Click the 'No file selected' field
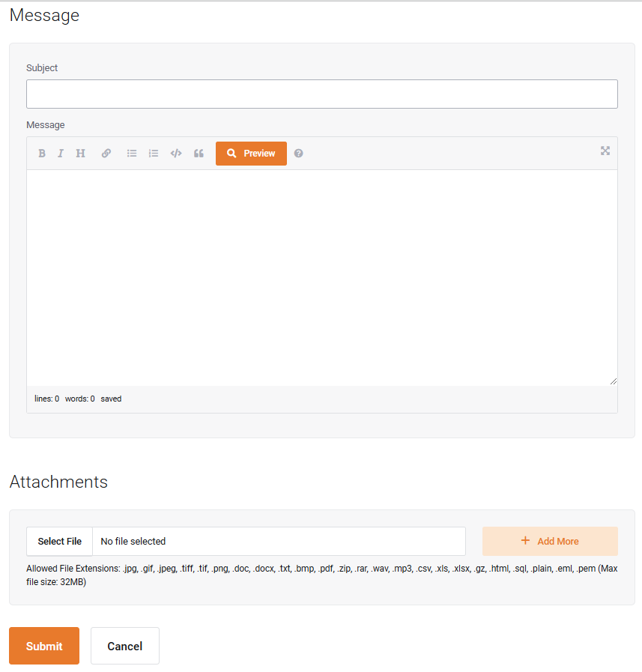642x672 pixels. (279, 542)
